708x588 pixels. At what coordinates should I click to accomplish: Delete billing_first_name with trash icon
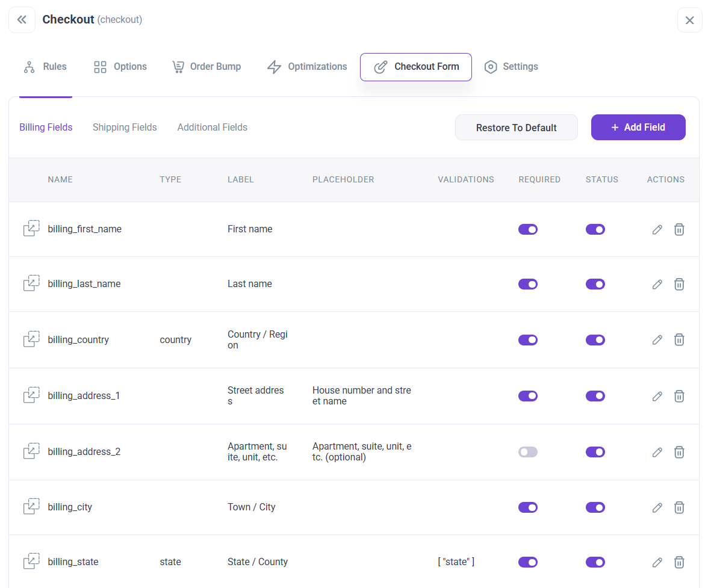[x=679, y=230]
